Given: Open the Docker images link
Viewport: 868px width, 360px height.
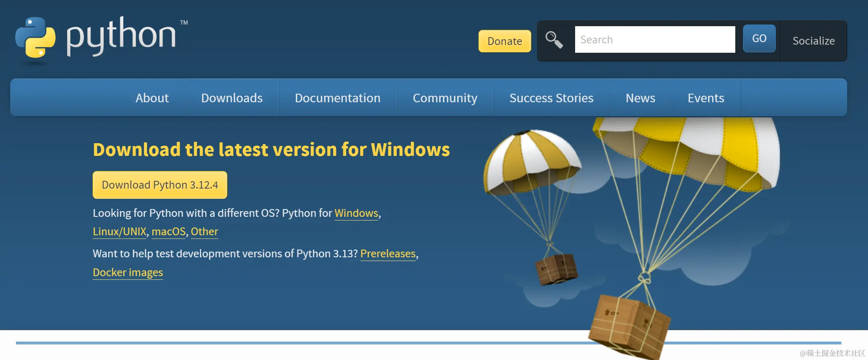Looking at the screenshot, I should pyautogui.click(x=128, y=272).
